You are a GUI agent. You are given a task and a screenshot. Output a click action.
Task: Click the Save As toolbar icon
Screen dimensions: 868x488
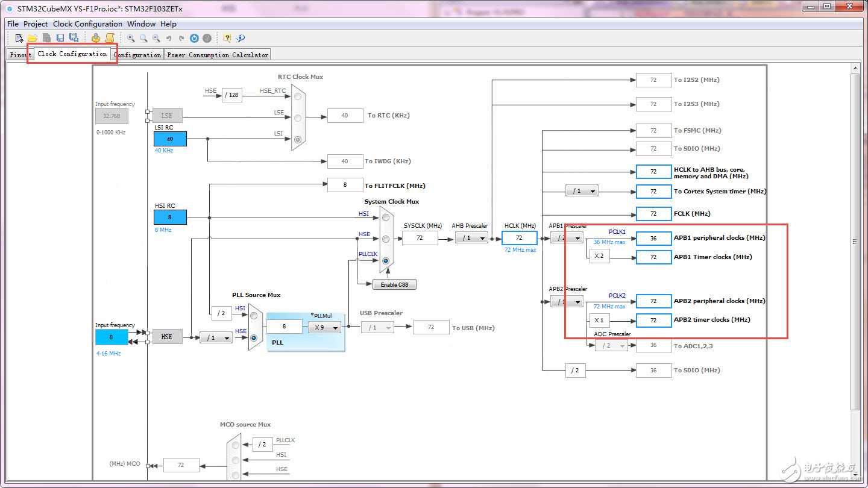click(x=73, y=38)
